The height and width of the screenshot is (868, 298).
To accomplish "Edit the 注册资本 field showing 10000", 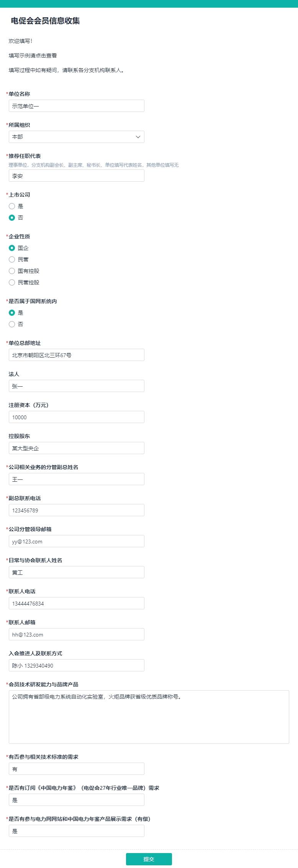I will click(x=77, y=417).
